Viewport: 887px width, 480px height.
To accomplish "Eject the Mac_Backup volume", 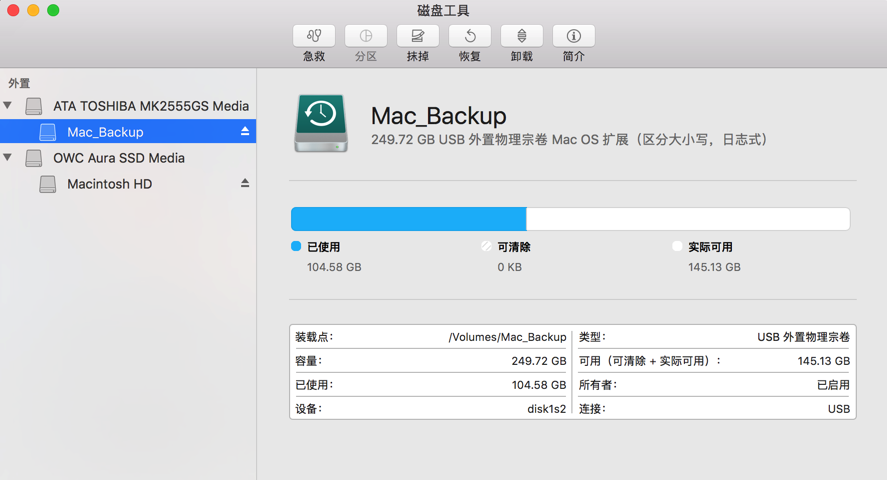I will (x=245, y=131).
